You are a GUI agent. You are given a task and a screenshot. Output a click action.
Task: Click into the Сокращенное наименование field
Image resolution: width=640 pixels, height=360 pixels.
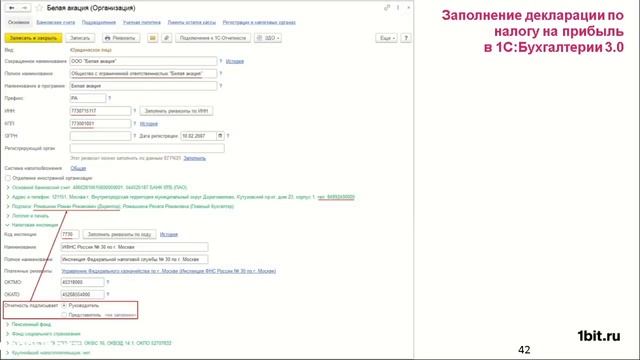tap(143, 61)
